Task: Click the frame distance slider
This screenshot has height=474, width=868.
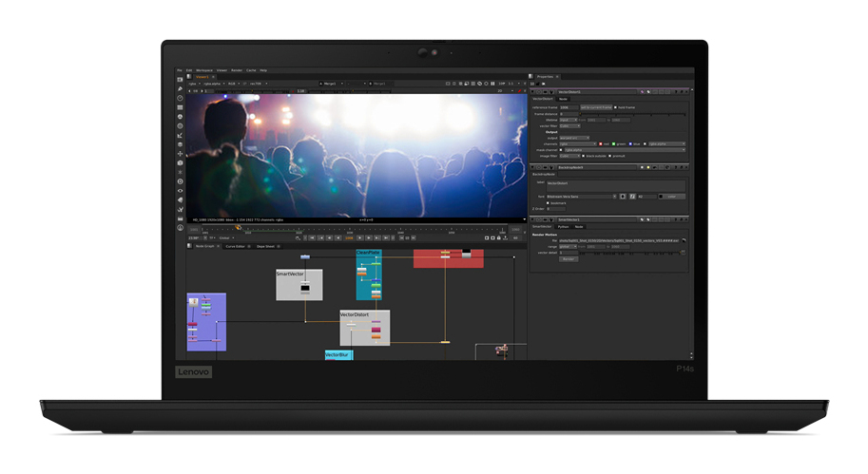Action: tap(632, 114)
